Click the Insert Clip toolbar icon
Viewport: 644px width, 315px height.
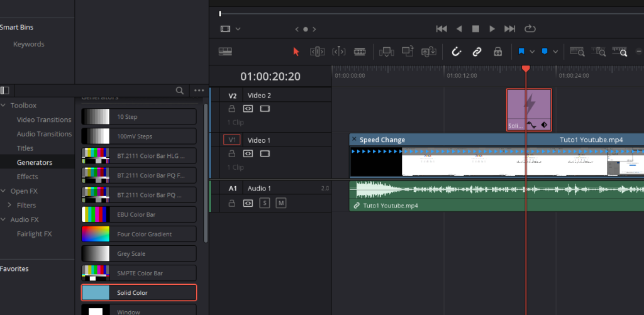tap(387, 52)
